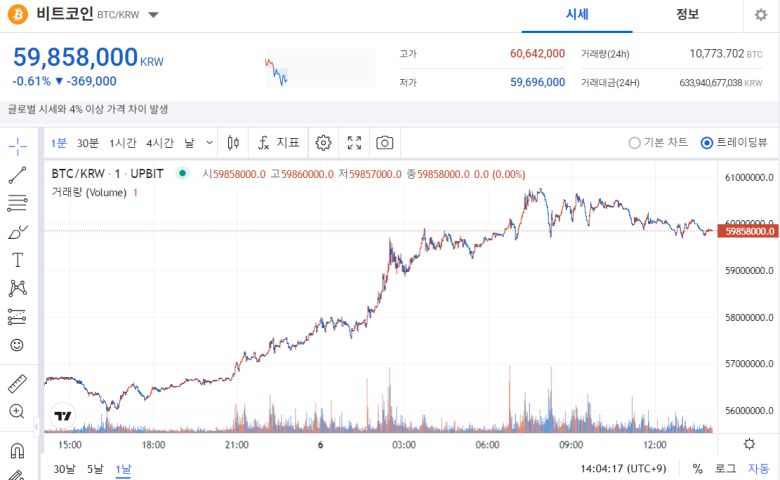Select the 1분 interval
This screenshot has height=480, width=780.
tap(59, 143)
